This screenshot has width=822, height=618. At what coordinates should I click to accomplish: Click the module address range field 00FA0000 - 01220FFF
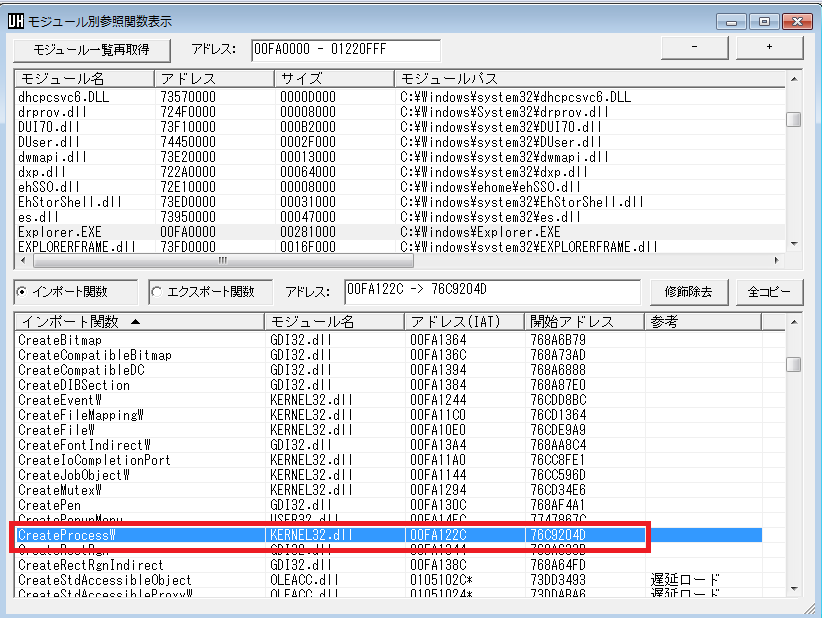tap(346, 50)
